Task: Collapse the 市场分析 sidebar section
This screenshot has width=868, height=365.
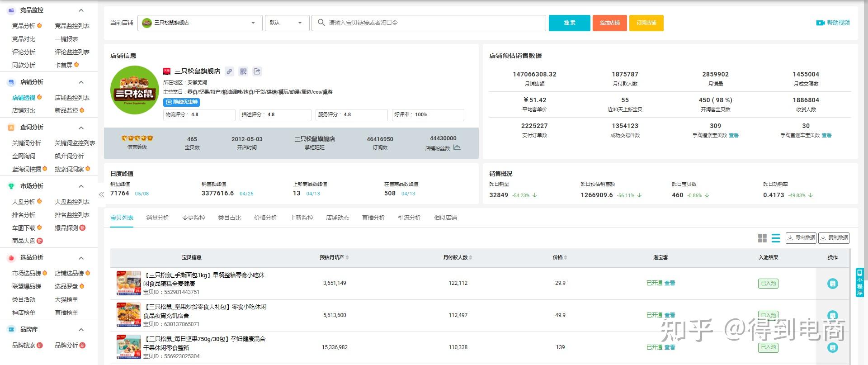Action: point(81,186)
